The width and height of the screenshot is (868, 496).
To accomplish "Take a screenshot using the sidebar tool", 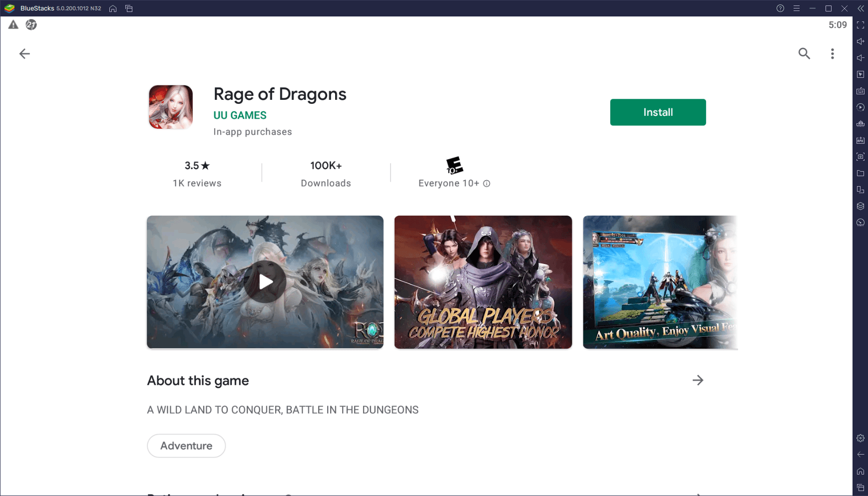I will point(861,157).
